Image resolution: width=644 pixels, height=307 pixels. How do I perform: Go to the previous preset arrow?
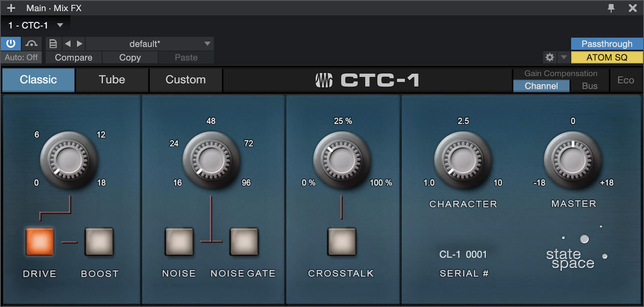[x=68, y=44]
